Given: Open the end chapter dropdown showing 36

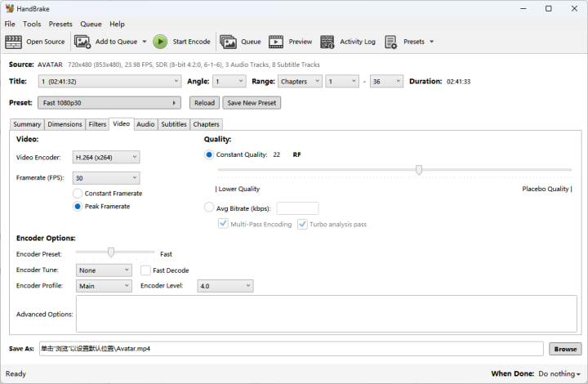Looking at the screenshot, I should point(386,82).
